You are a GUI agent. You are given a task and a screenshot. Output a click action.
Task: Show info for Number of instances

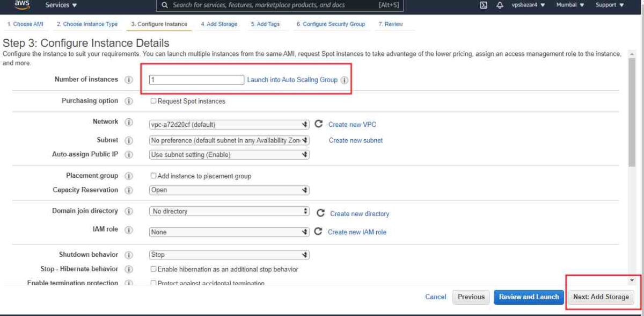point(129,80)
